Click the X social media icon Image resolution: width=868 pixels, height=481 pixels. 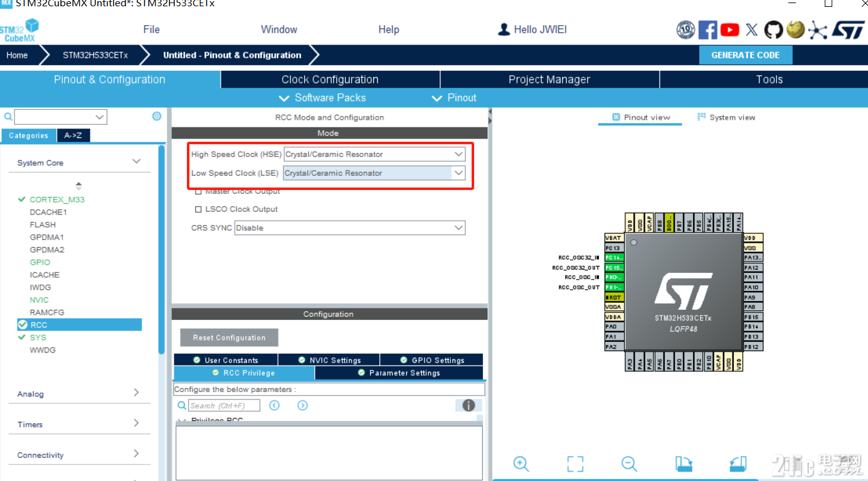click(x=751, y=29)
